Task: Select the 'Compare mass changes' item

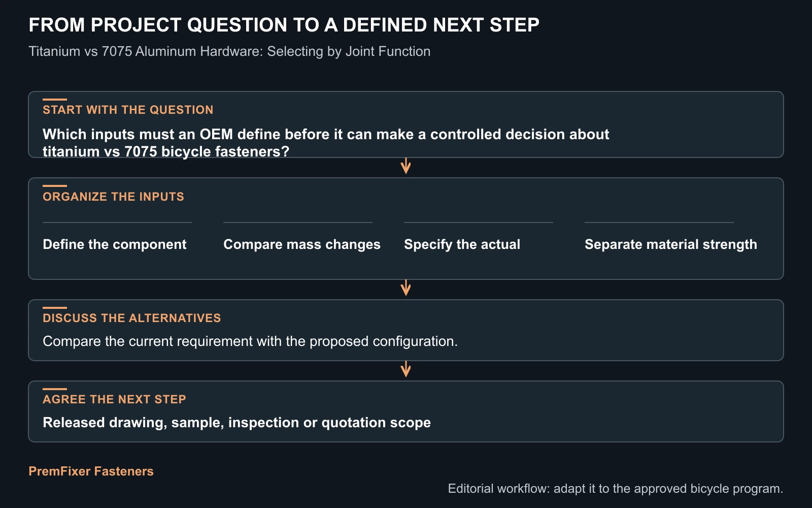Action: (x=302, y=244)
